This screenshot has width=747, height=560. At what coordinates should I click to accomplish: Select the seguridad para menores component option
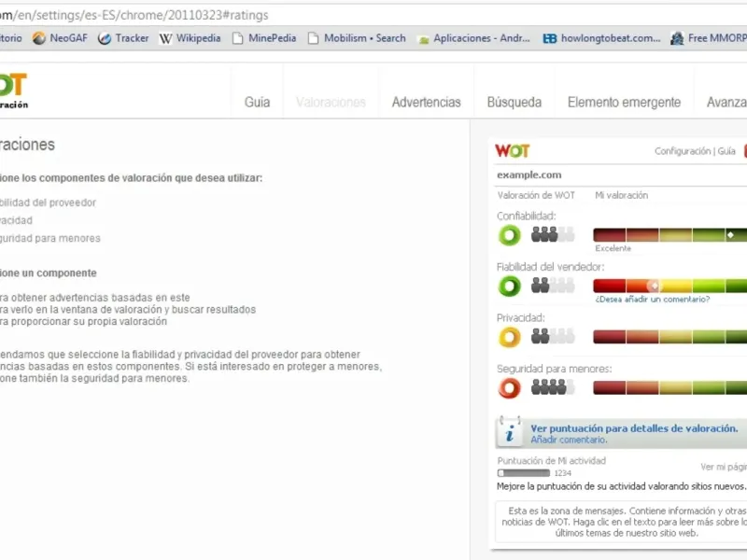(x=50, y=238)
